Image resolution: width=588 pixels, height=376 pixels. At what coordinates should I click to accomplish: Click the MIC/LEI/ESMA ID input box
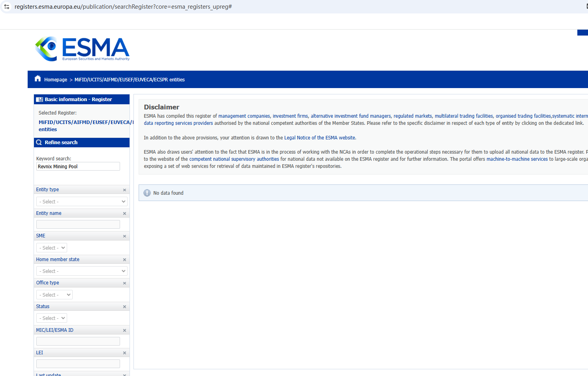tap(78, 341)
